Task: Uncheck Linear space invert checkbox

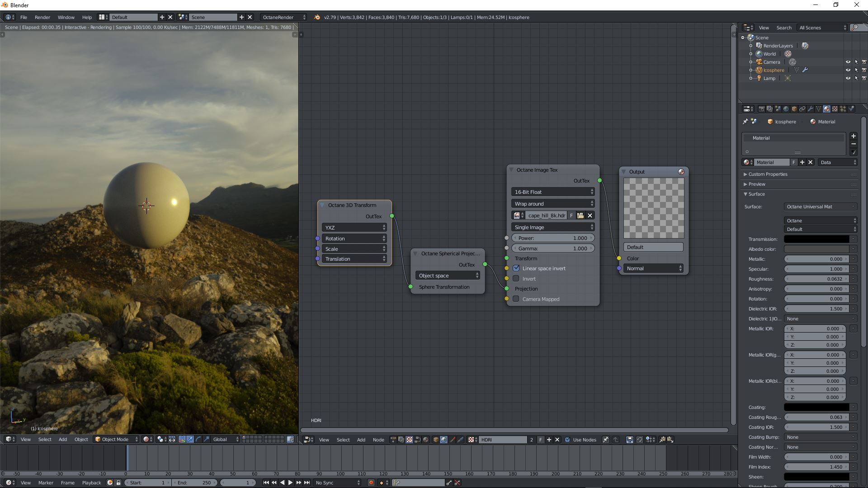Action: (516, 268)
